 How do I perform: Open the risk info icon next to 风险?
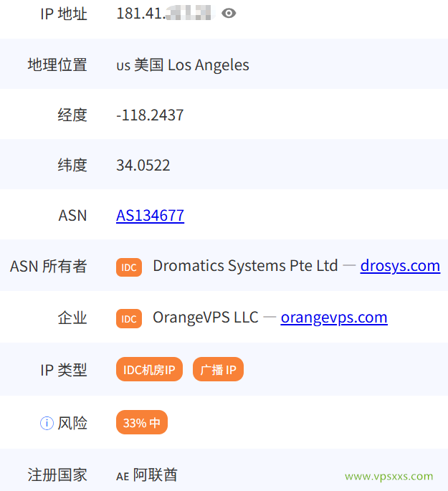(47, 424)
